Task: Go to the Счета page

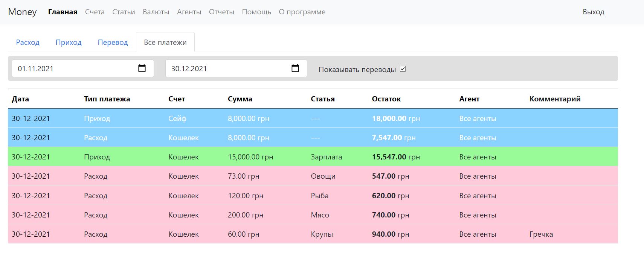Action: (x=95, y=12)
